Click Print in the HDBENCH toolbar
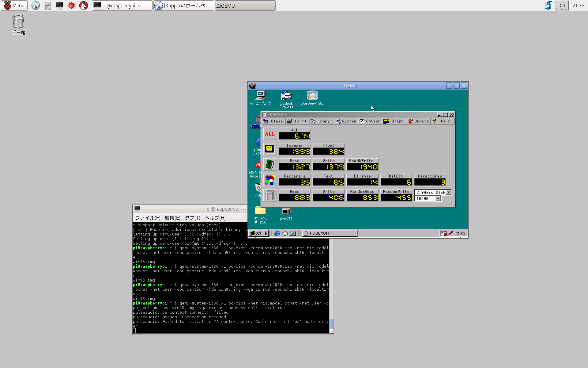The width and height of the screenshot is (588, 368). pyautogui.click(x=297, y=121)
